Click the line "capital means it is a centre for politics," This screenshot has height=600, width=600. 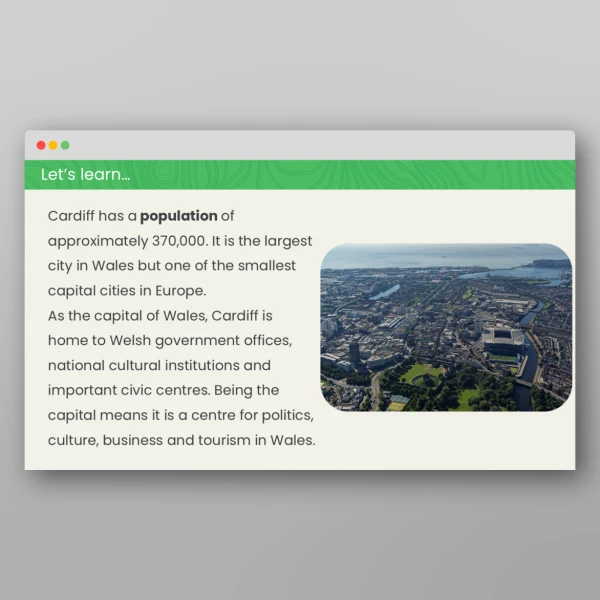tap(181, 416)
